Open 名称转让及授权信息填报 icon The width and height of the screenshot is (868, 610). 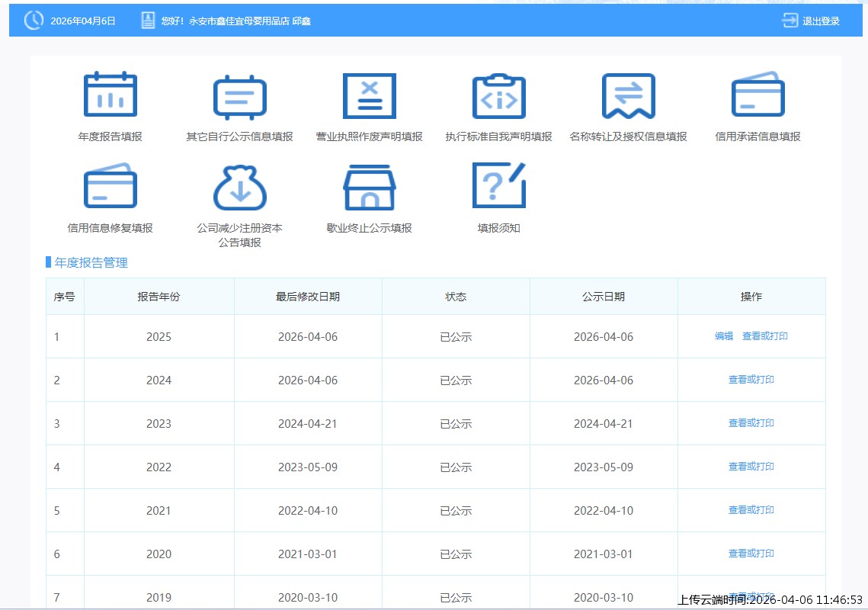(628, 96)
